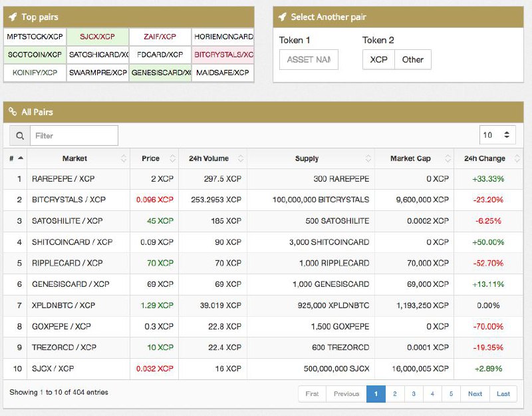Click the 500,000,000 SJCX supply value
Viewport: 532px width, 416px height.
point(336,369)
